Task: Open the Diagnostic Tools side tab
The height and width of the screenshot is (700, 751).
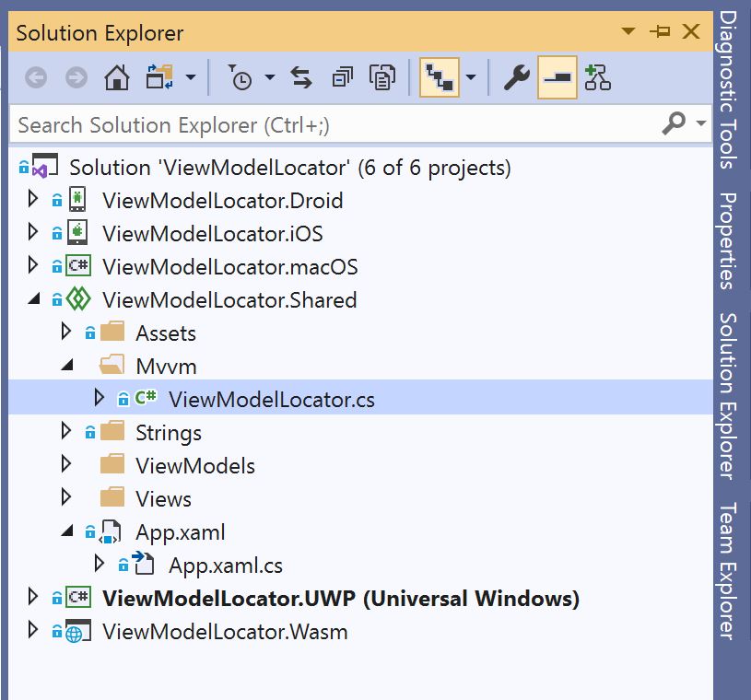Action: 729,89
